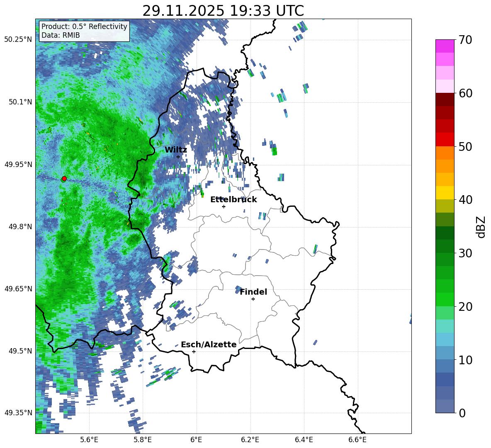Click the 20 colorbar tick label
The height and width of the screenshot is (448, 491).
tap(465, 307)
